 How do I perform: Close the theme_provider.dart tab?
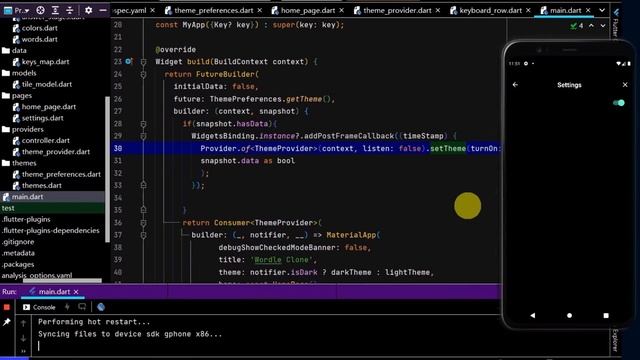pyautogui.click(x=438, y=10)
